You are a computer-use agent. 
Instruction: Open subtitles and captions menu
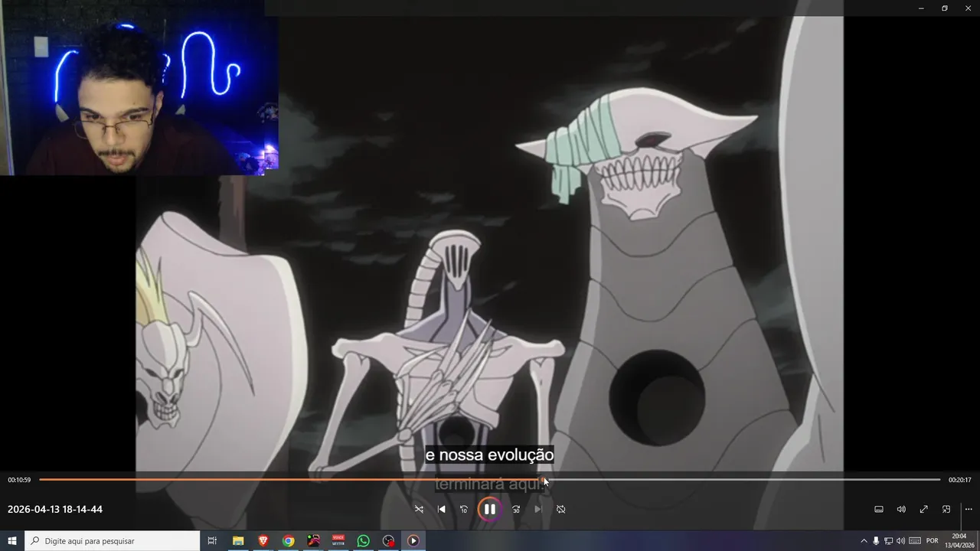(x=879, y=509)
